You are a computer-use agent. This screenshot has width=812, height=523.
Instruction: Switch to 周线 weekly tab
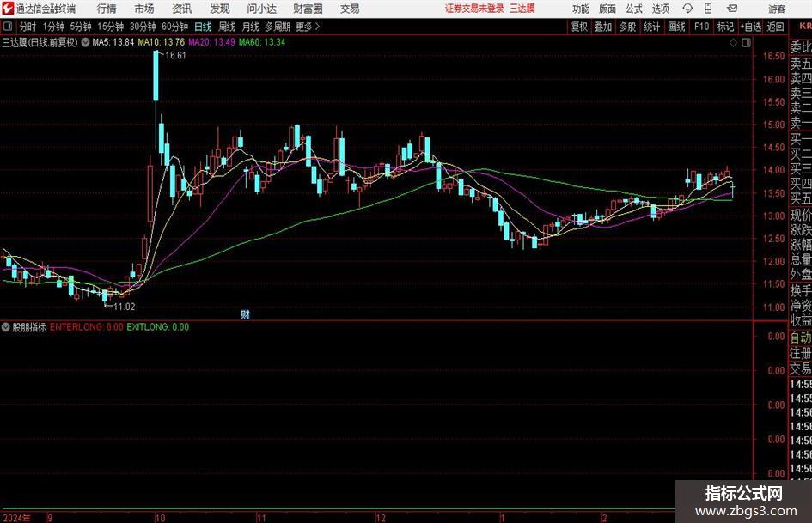[226, 27]
